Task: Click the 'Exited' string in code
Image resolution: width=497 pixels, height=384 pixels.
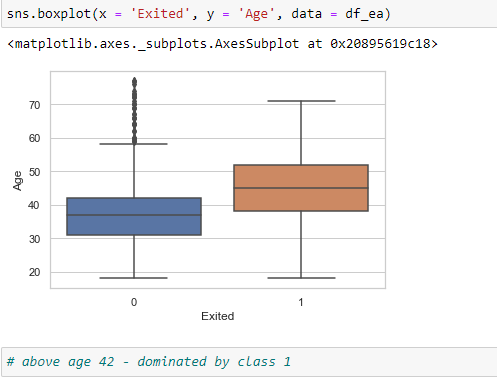Action: (x=160, y=14)
